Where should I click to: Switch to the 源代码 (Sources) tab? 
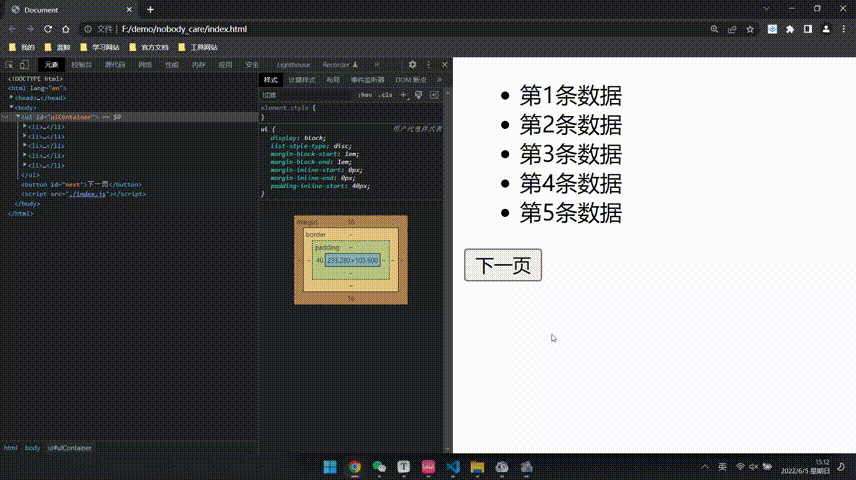(x=115, y=64)
